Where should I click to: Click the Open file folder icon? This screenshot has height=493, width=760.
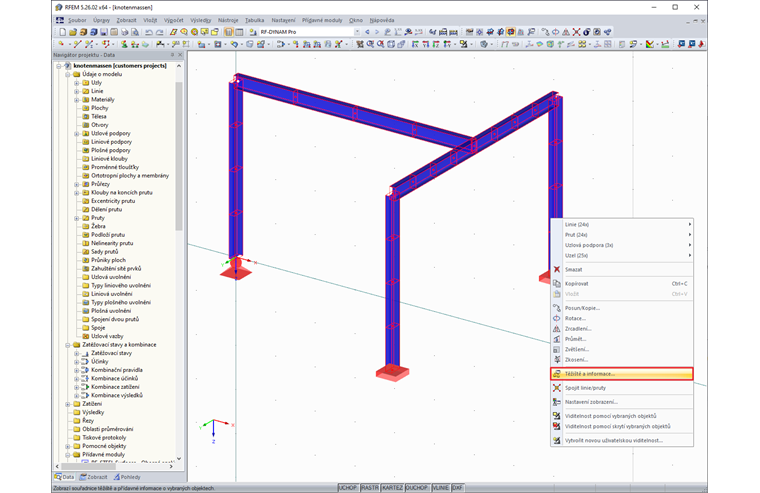tap(73, 32)
